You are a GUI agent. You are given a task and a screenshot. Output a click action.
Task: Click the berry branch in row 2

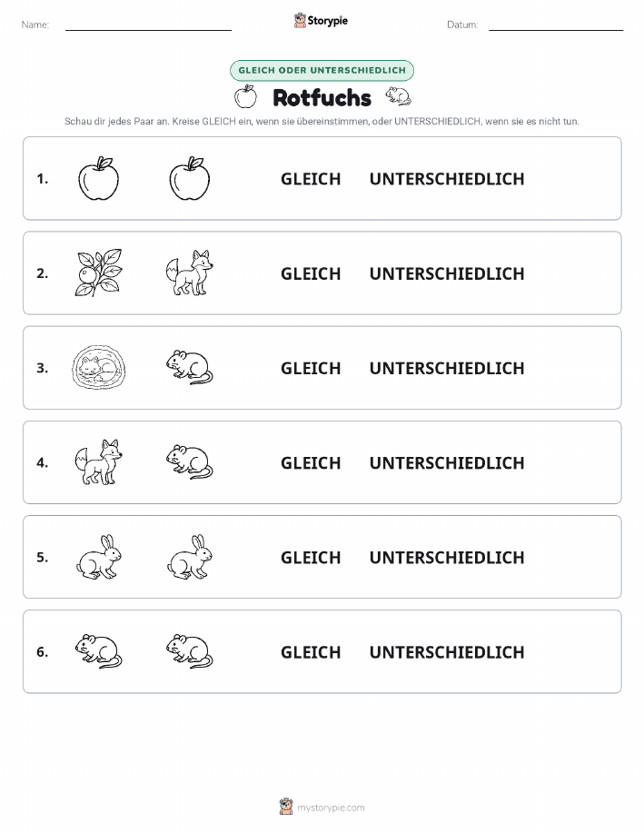point(98,273)
